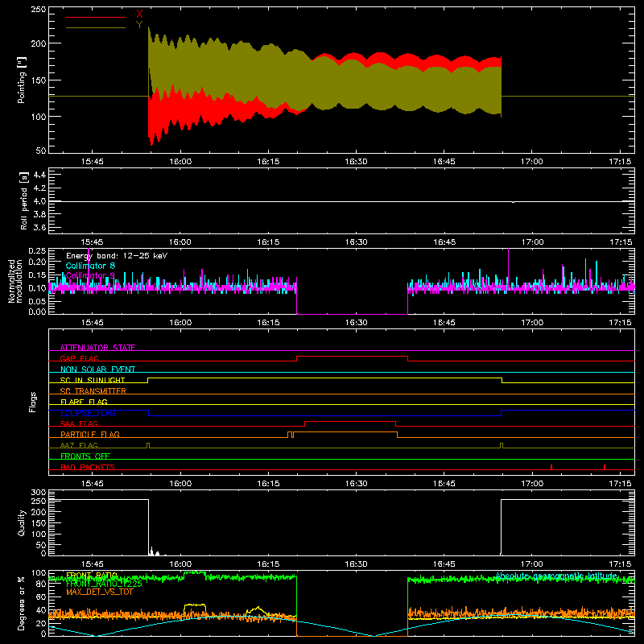Click the 'Absolute geomagnetic latitude' label
This screenshot has width=644, height=644.
pyautogui.click(x=556, y=576)
